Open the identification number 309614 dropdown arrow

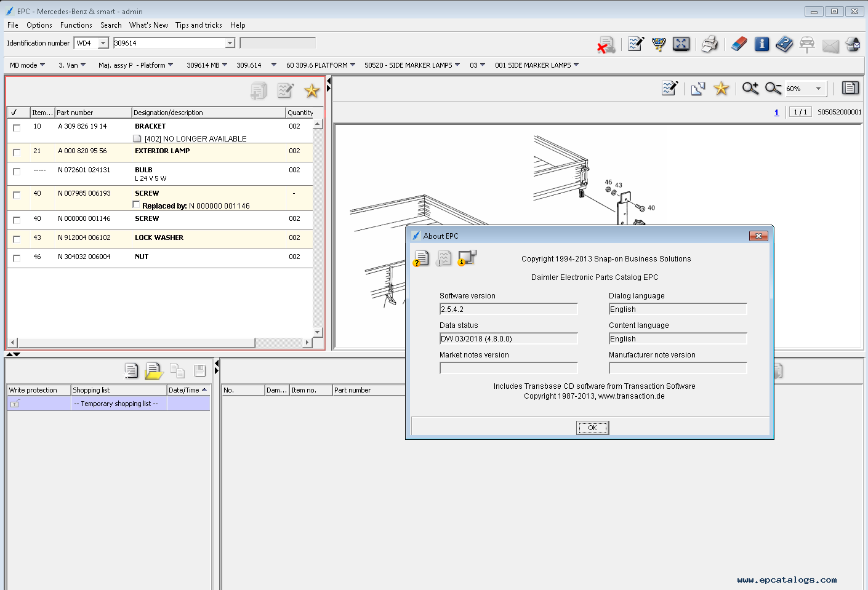(x=230, y=43)
